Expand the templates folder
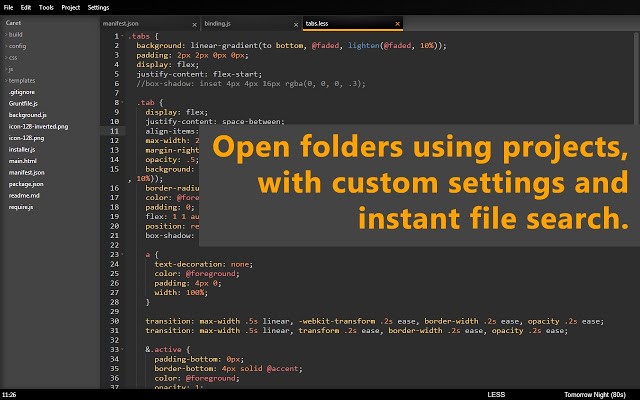 tap(20, 80)
